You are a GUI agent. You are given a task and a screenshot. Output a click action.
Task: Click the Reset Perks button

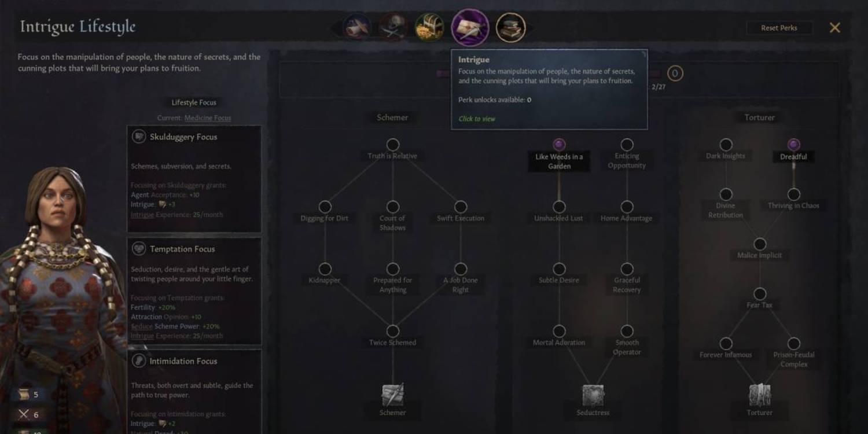(779, 28)
